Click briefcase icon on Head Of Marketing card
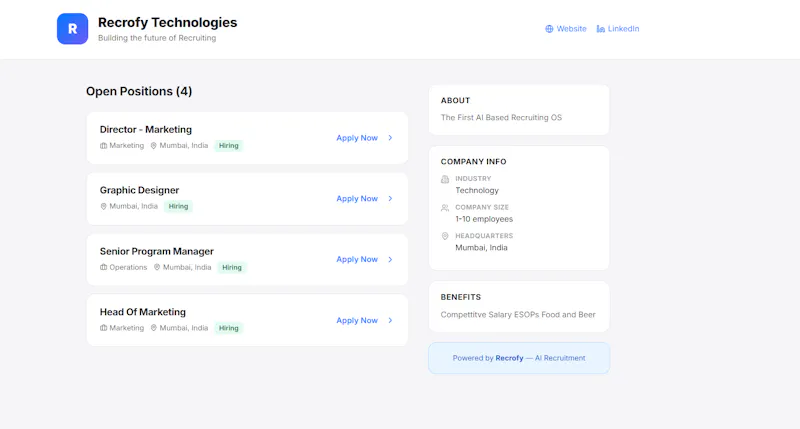The image size is (800, 429). pos(104,328)
